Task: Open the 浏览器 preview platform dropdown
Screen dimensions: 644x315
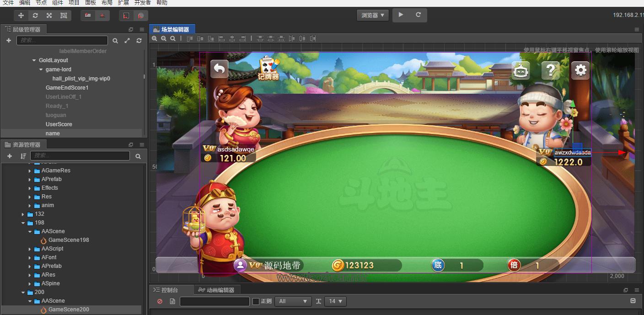Action: tap(373, 15)
